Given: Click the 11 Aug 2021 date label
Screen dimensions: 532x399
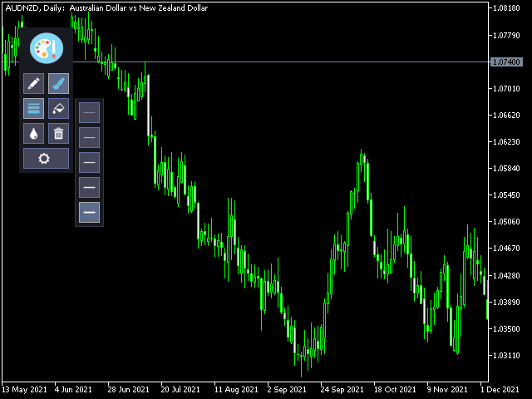Looking at the screenshot, I should point(236,390).
